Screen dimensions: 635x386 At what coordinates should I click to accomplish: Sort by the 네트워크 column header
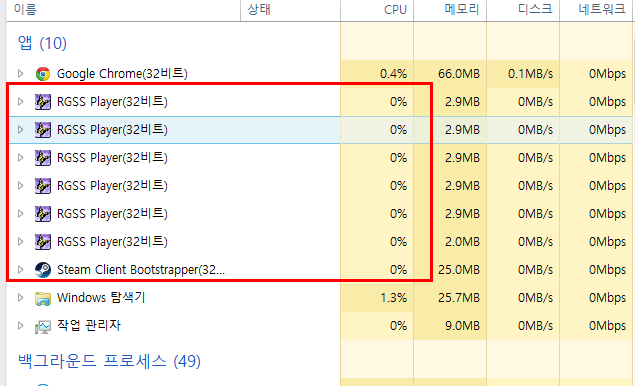coord(597,10)
